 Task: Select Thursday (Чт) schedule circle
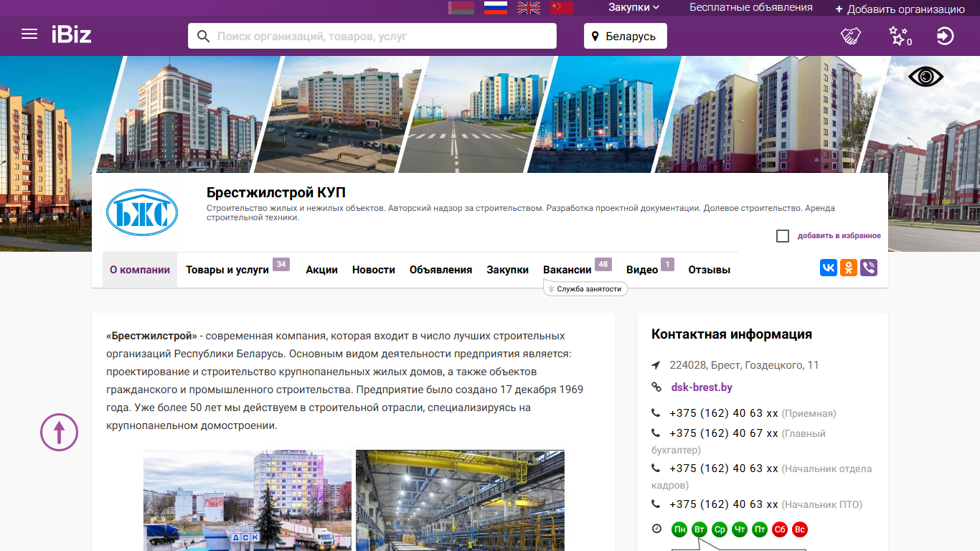[740, 530]
